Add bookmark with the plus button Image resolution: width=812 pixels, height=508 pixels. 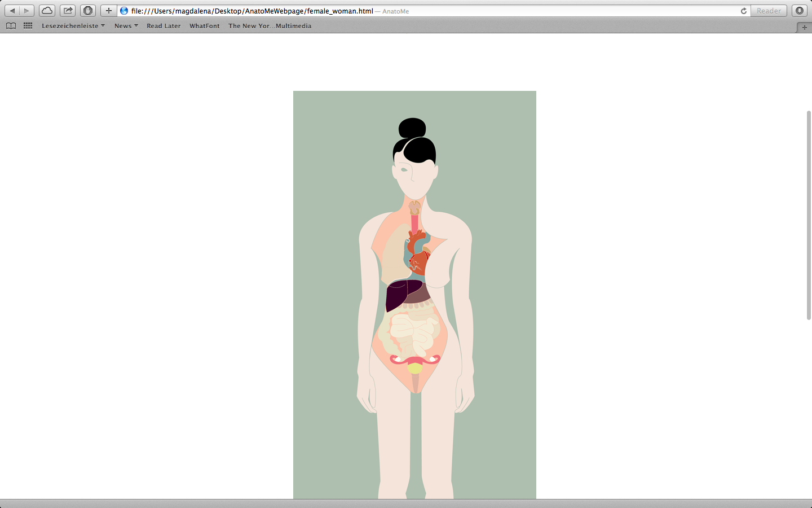click(x=108, y=11)
